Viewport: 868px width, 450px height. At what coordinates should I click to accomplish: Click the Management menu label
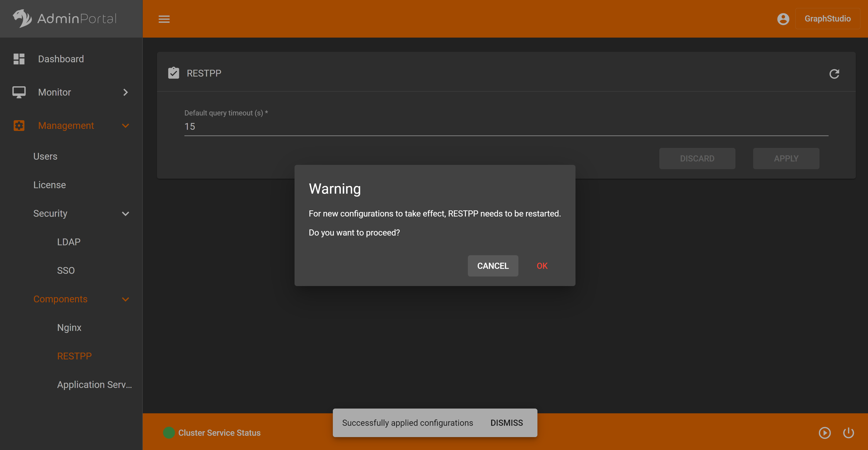pyautogui.click(x=66, y=126)
